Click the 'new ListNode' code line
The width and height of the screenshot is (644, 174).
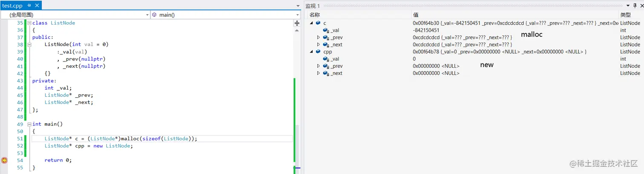89,146
